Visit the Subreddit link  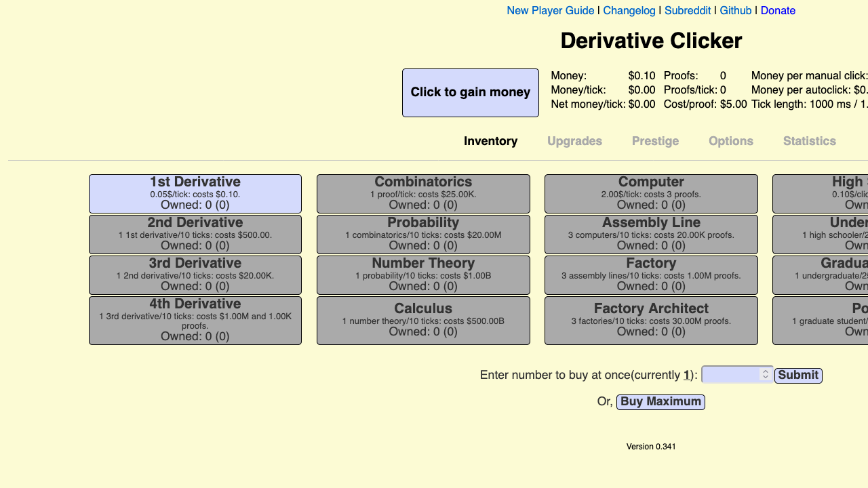coord(688,11)
